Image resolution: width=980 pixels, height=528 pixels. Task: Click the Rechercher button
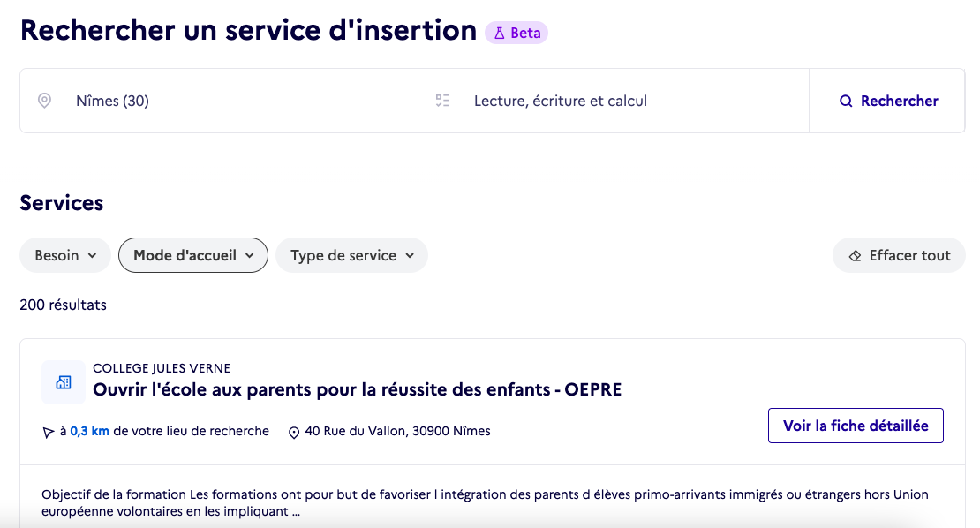click(x=887, y=101)
